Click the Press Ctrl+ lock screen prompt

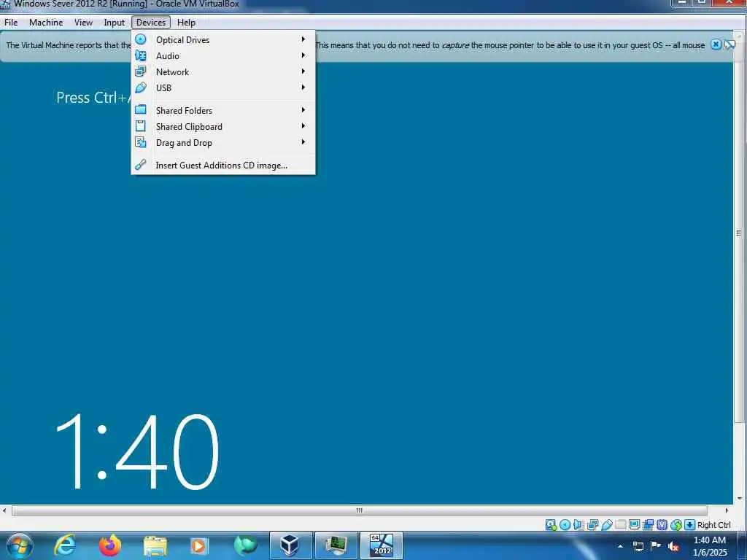93,98
